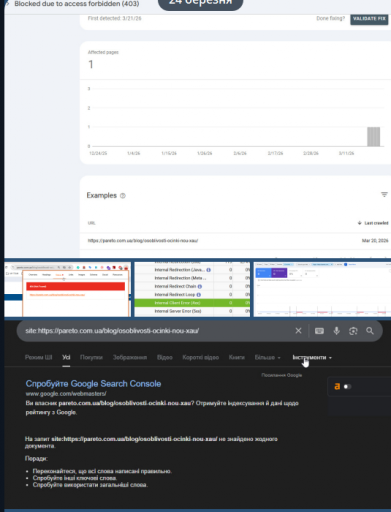The width and height of the screenshot is (391, 512).
Task: Sort by the Last crawled column arrow
Action: (360, 223)
